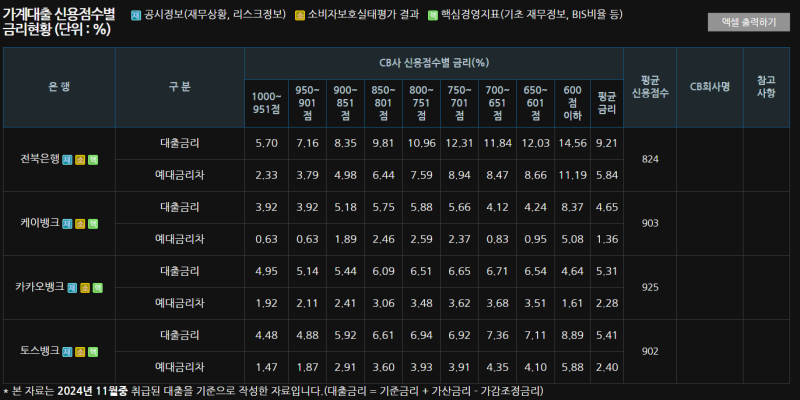Select the 전북은행 average credit score 824 cell
Screen dimensions: 800x400
click(650, 159)
